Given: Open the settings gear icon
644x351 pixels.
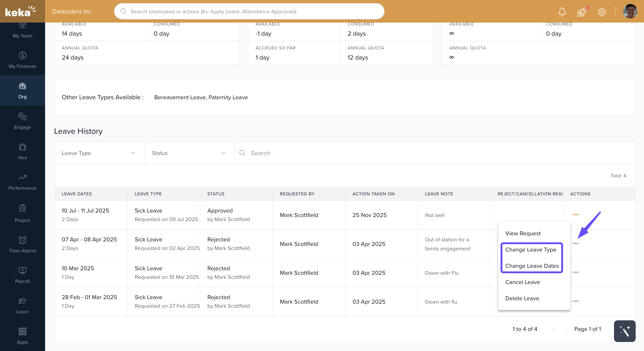Looking at the screenshot, I should (x=601, y=12).
